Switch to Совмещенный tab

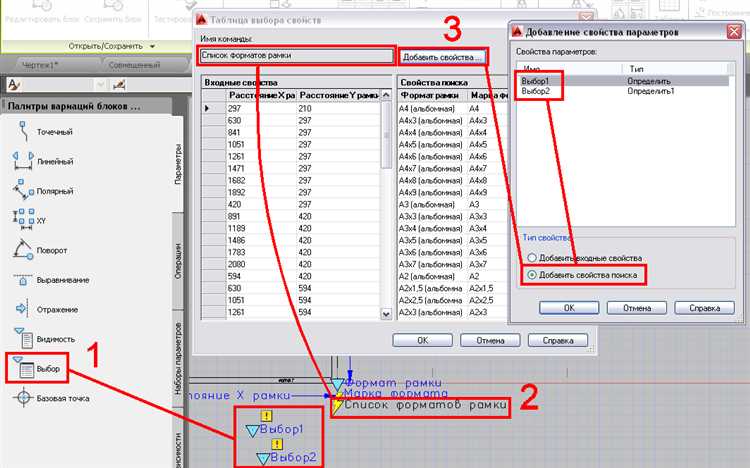tap(134, 65)
